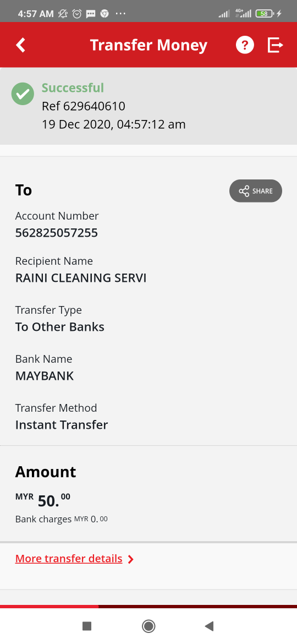Screen dimensions: 297x644
Task: Tap the alarm clock status icon
Action: pyautogui.click(x=76, y=14)
